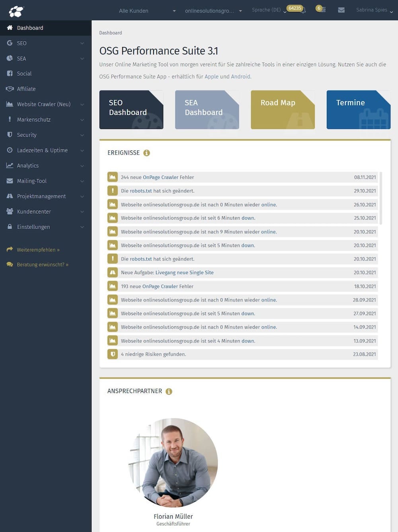Click the date 13.09.2021

pyautogui.click(x=365, y=341)
